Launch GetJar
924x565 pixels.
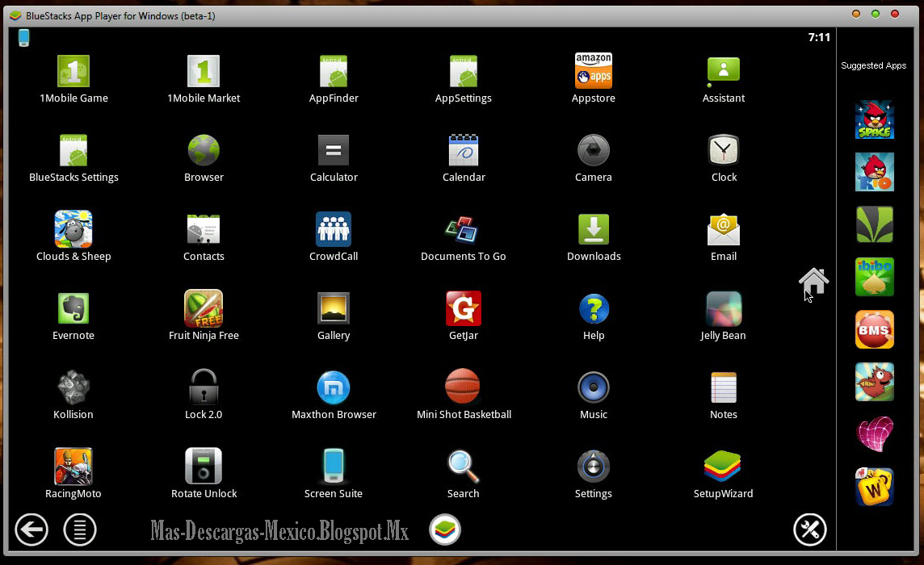[x=463, y=308]
